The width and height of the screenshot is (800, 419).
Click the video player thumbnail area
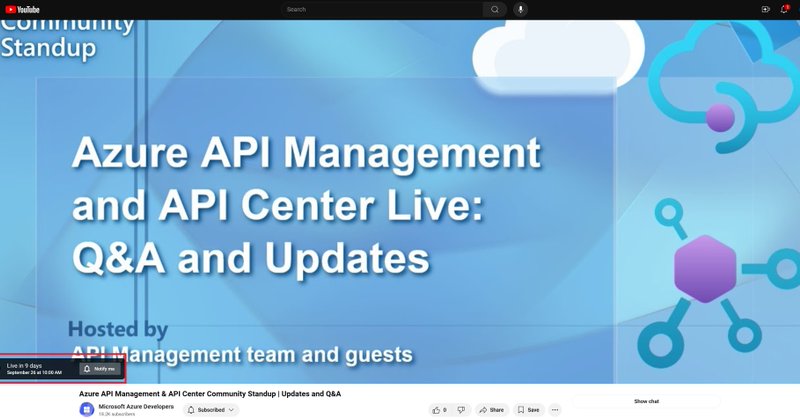[400, 202]
